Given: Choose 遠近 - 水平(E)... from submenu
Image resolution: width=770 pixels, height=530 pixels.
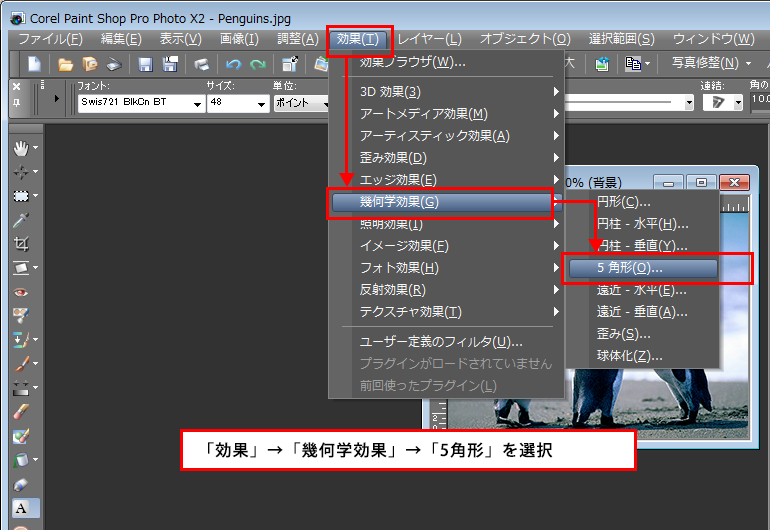Looking at the screenshot, I should tap(643, 290).
